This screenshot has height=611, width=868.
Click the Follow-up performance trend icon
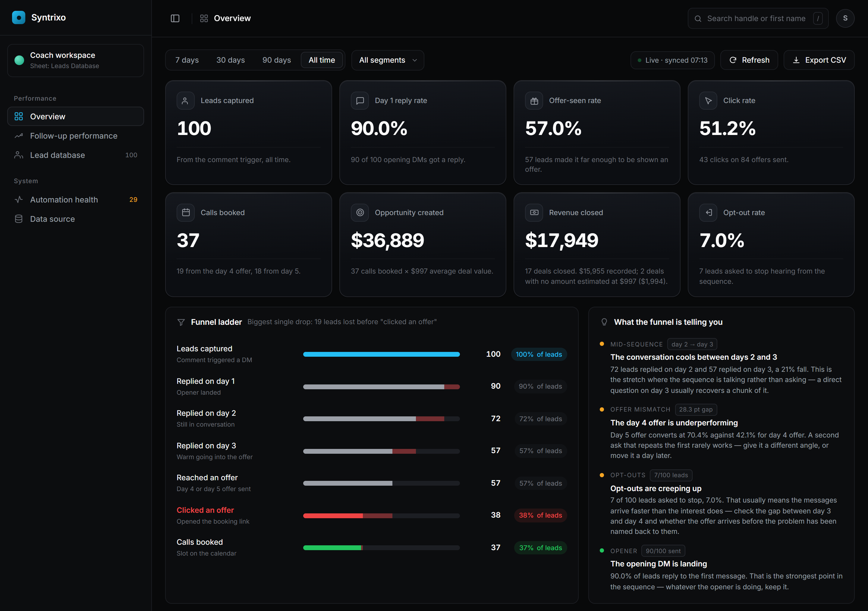18,136
